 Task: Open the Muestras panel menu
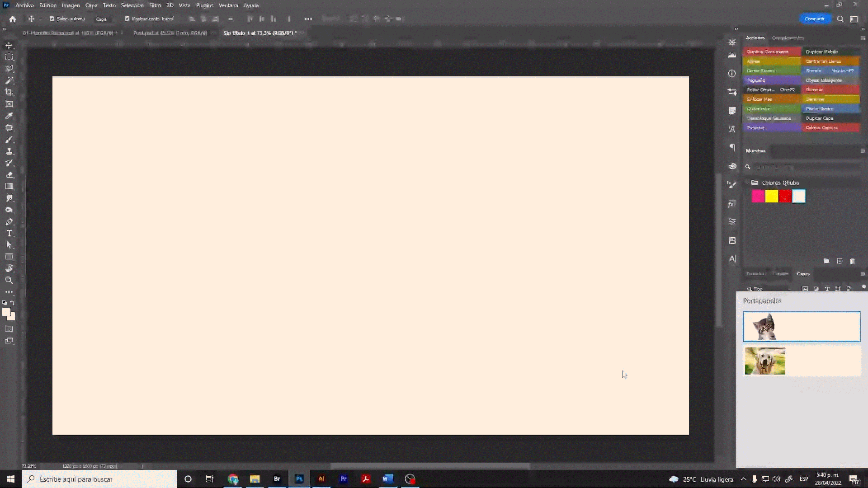tap(862, 151)
